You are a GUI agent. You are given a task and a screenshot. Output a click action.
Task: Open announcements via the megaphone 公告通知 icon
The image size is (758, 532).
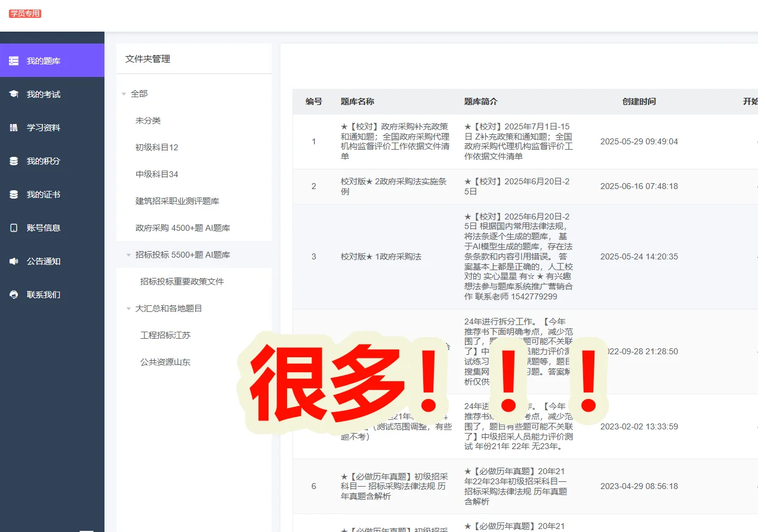point(13,261)
